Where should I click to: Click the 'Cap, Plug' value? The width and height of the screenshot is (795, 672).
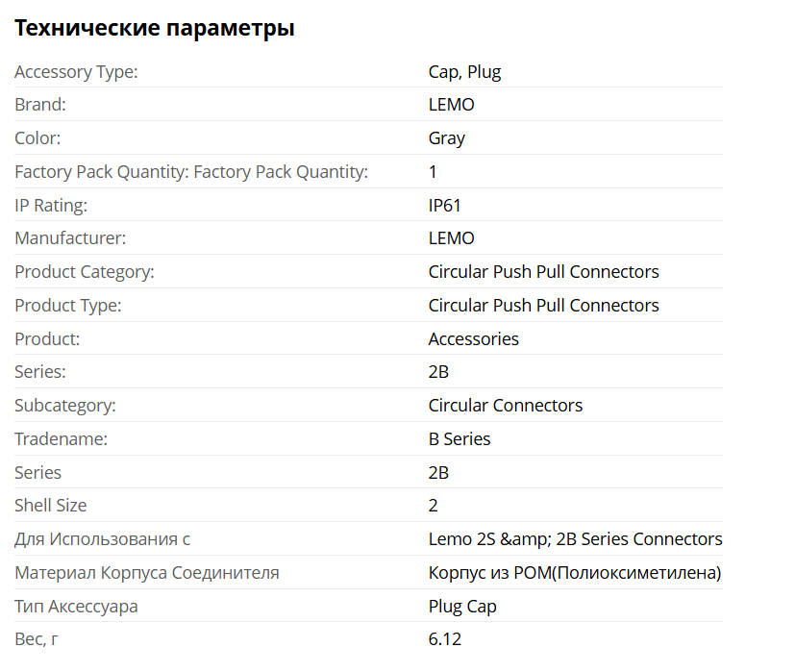tap(464, 71)
